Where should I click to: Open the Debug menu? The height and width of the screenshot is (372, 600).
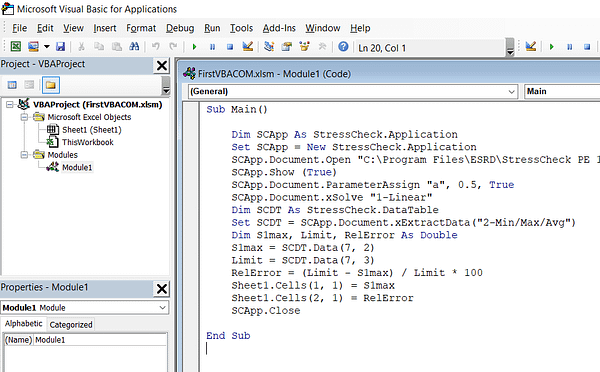coord(180,28)
